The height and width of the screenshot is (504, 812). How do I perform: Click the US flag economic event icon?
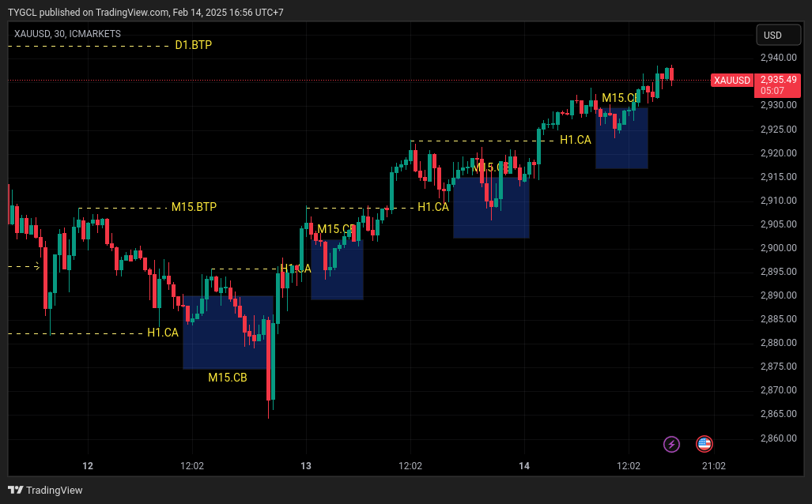pyautogui.click(x=704, y=444)
